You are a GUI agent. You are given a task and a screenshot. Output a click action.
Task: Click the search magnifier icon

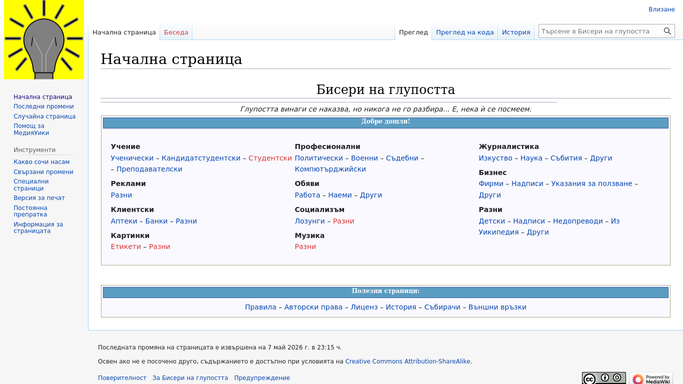[x=667, y=31]
